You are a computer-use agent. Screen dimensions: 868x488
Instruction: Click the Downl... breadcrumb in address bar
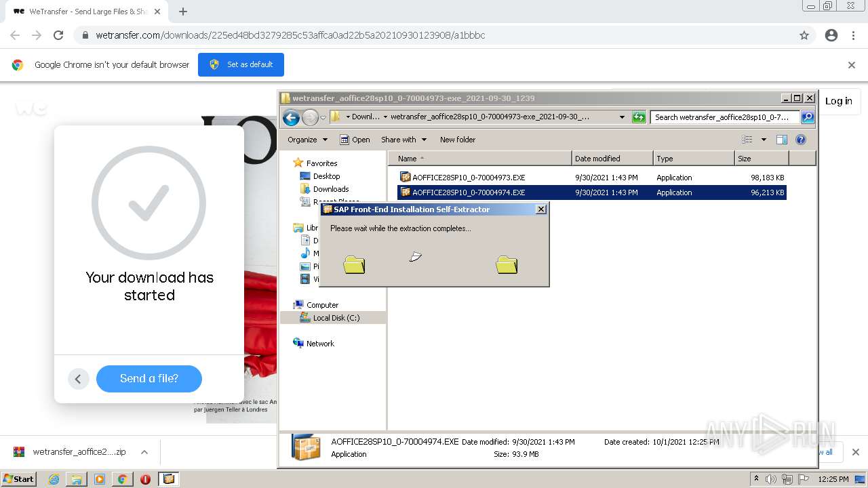[x=366, y=117]
